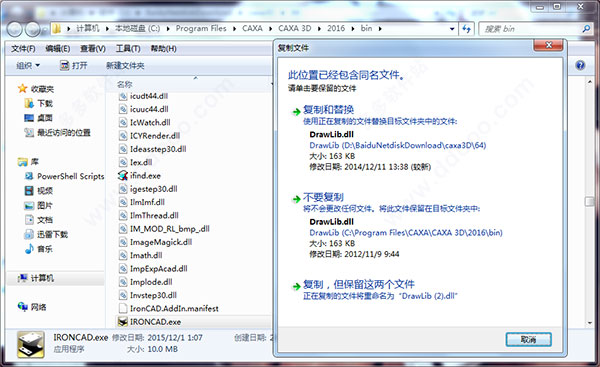
Task: Open the 工具(T) menu
Action: click(x=128, y=49)
